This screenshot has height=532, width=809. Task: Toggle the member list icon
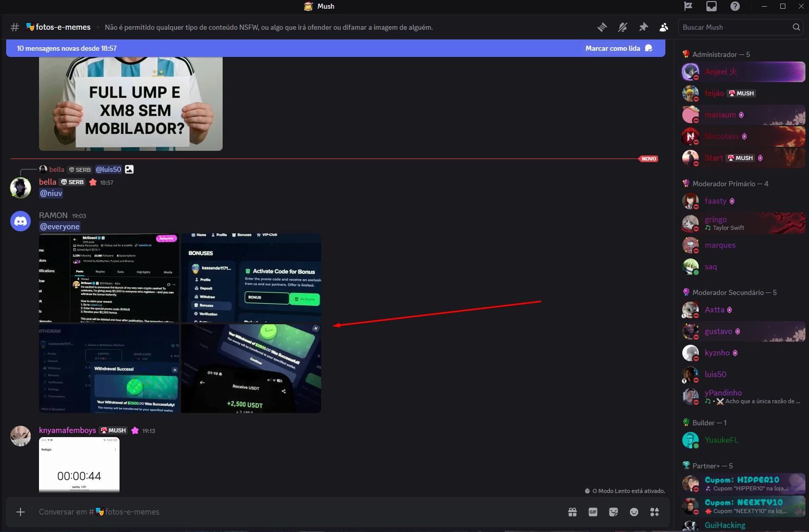664,27
